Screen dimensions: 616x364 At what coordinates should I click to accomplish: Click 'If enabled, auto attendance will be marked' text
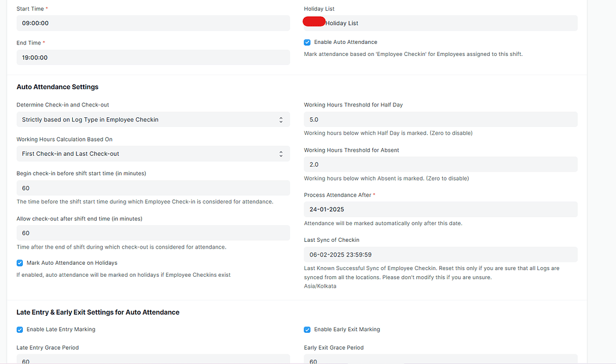coord(123,275)
